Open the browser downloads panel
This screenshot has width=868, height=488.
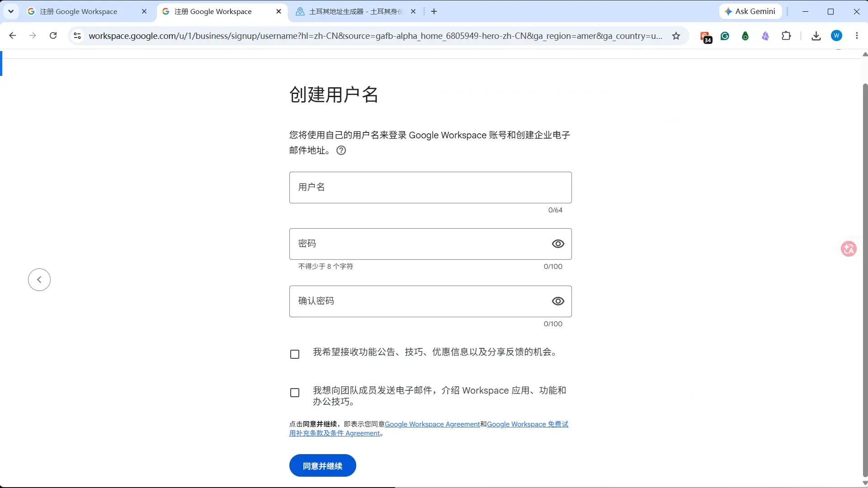click(816, 36)
